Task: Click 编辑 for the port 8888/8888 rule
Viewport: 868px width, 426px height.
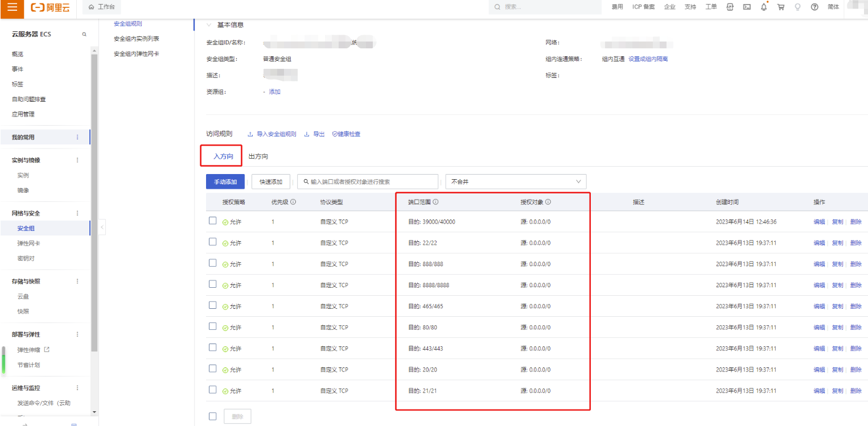Action: coord(818,285)
